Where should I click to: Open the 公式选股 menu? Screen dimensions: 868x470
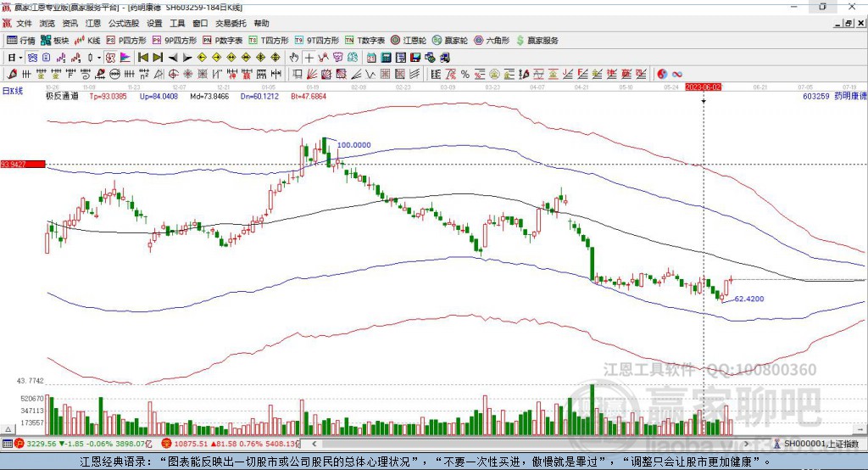[124, 23]
